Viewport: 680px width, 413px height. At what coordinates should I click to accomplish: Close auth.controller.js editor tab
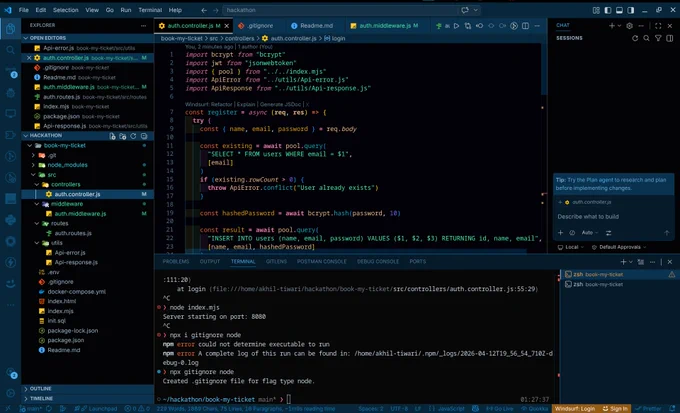[x=226, y=26]
